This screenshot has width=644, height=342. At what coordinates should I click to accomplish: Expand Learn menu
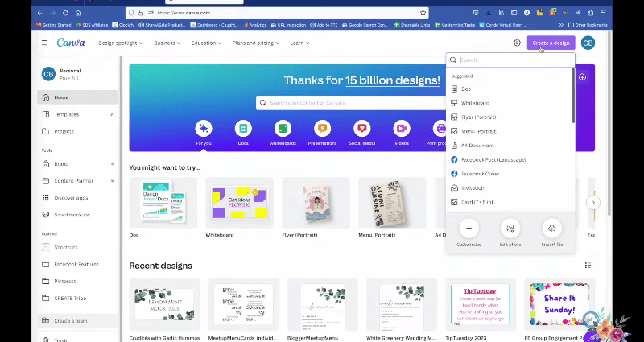299,43
